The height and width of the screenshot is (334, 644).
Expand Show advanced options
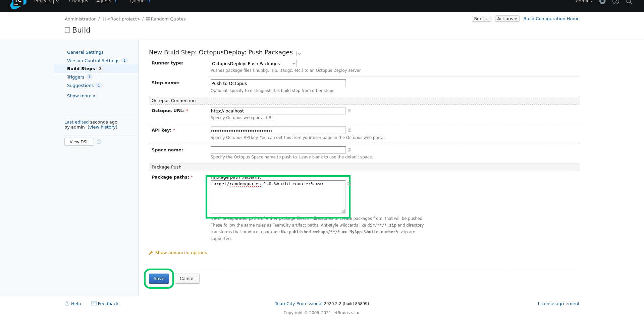[x=181, y=253]
